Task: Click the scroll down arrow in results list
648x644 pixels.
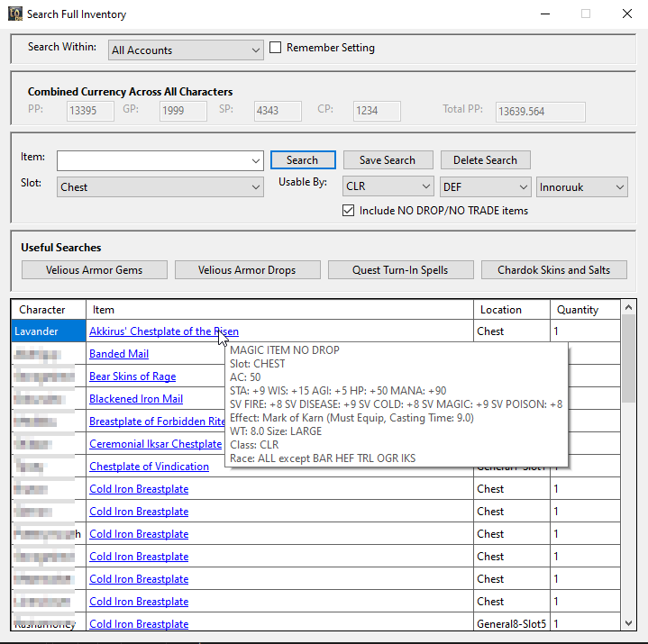Action: click(x=628, y=622)
